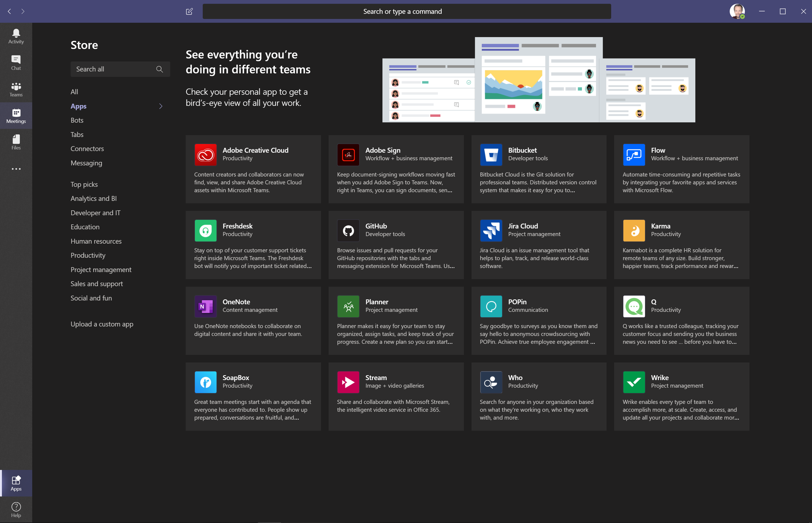
Task: Filter by the Productivity category
Action: tap(88, 255)
